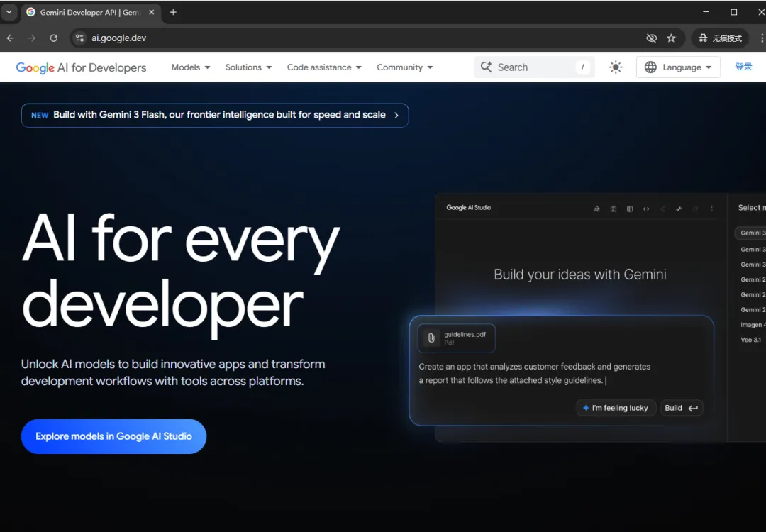Click the 登录 sign-in link
This screenshot has width=766, height=532.
point(743,67)
